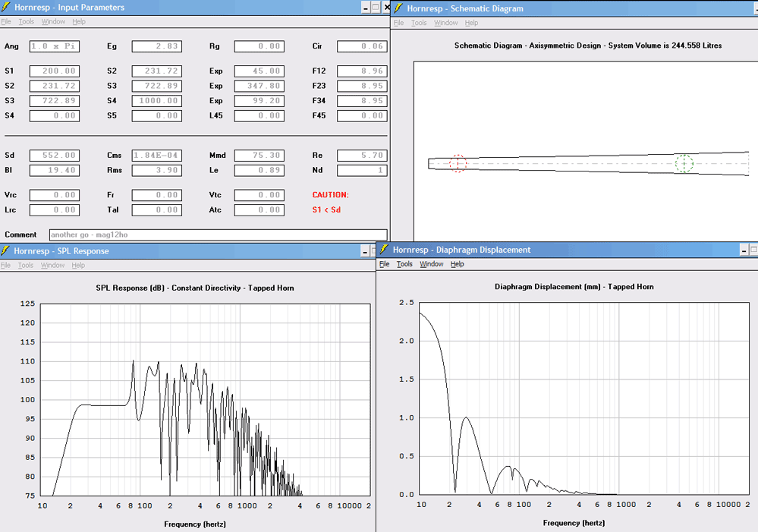The width and height of the screenshot is (758, 532).
Task: Click the Rms field showing 3.90
Action: (x=157, y=171)
